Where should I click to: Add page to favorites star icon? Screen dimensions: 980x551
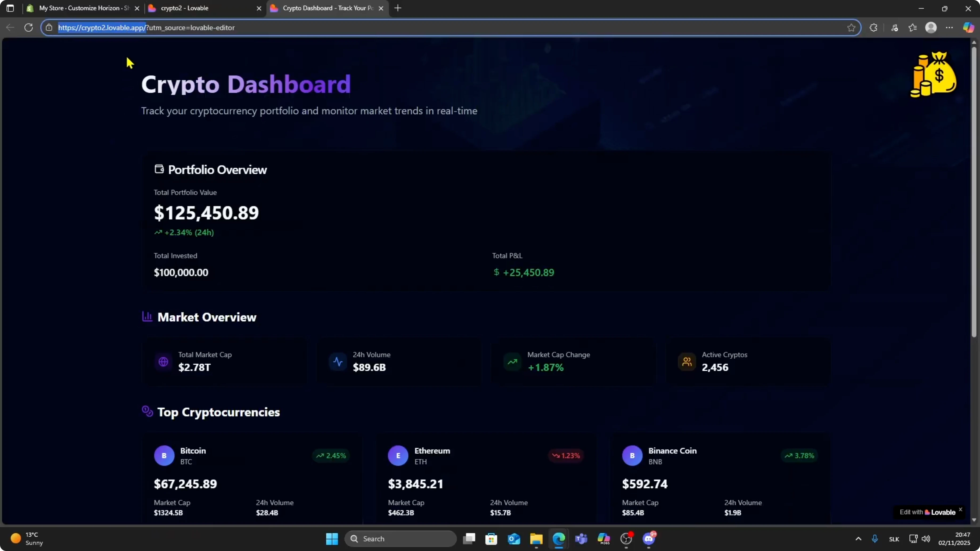851,27
